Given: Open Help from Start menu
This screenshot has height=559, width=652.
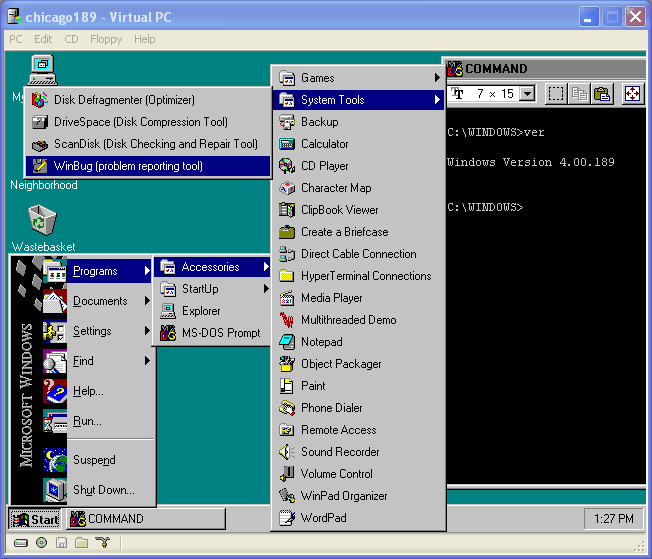Looking at the screenshot, I should [x=98, y=391].
